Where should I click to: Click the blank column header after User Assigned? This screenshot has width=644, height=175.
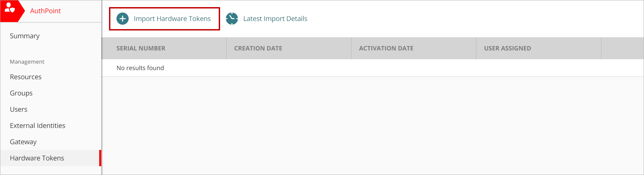622,48
